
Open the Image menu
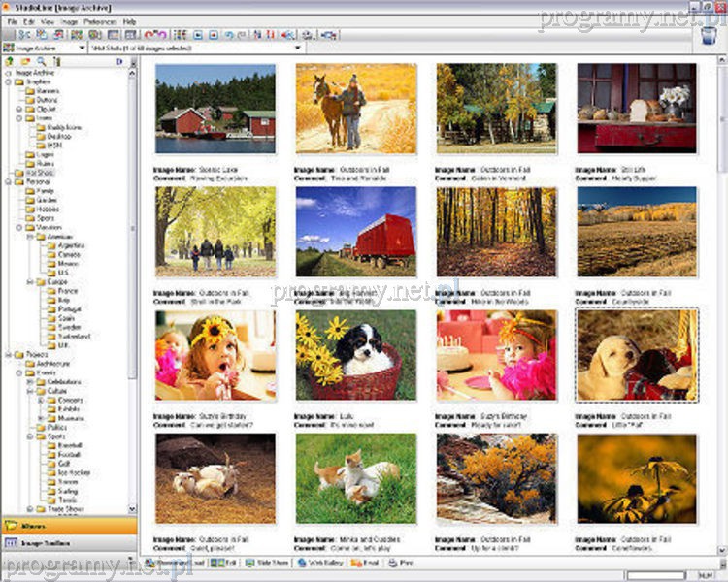tap(69, 20)
